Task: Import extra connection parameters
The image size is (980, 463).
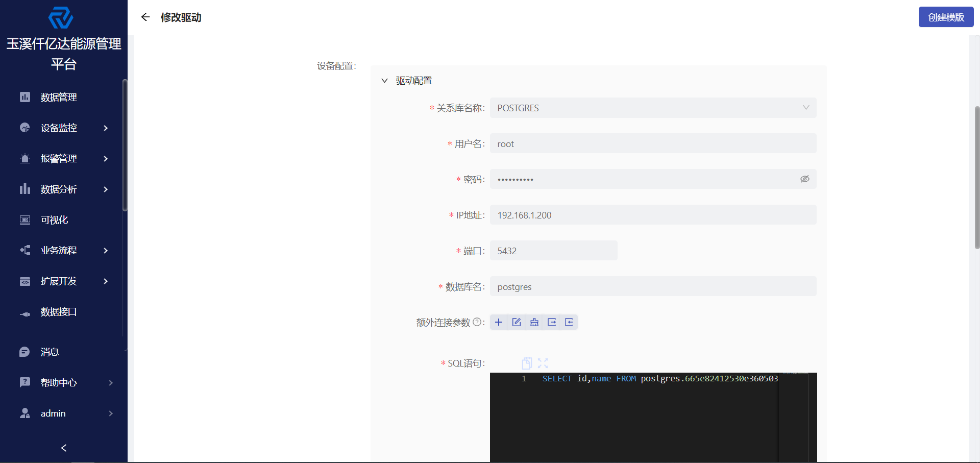Action: point(569,322)
